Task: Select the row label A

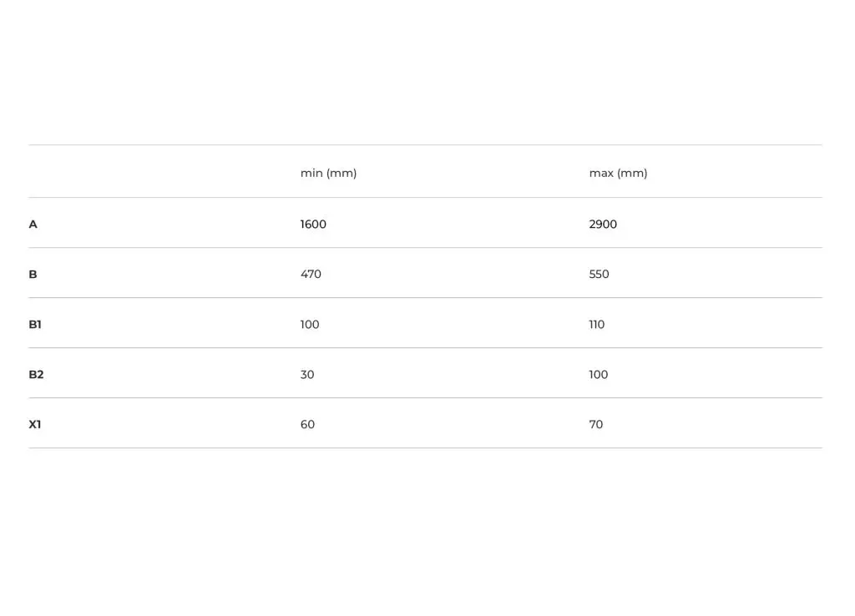Action: point(33,225)
